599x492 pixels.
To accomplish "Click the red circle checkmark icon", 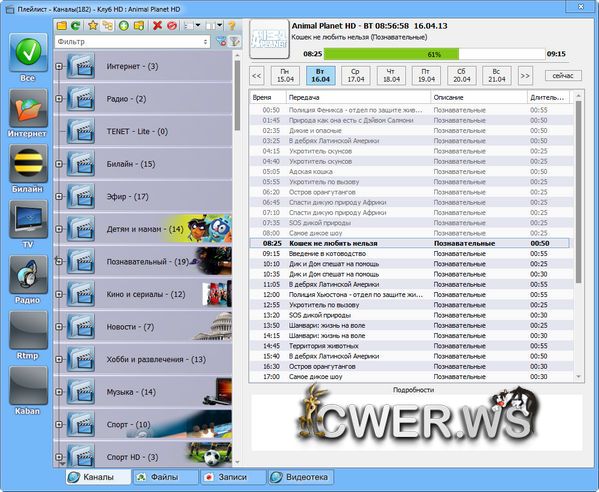I will [172, 26].
